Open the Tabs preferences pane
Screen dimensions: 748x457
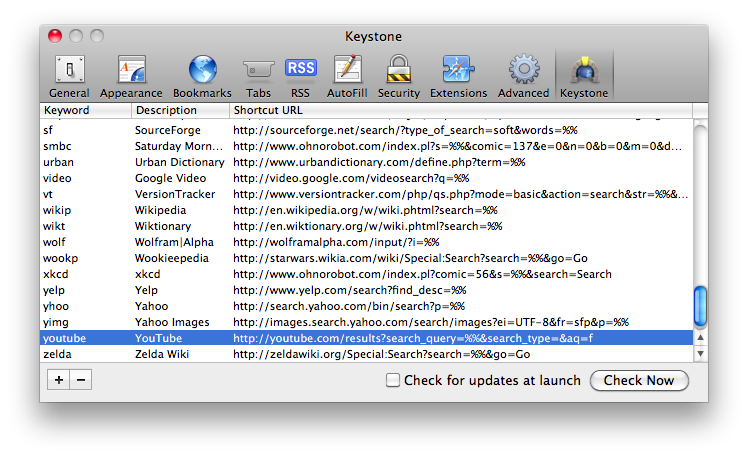point(258,76)
